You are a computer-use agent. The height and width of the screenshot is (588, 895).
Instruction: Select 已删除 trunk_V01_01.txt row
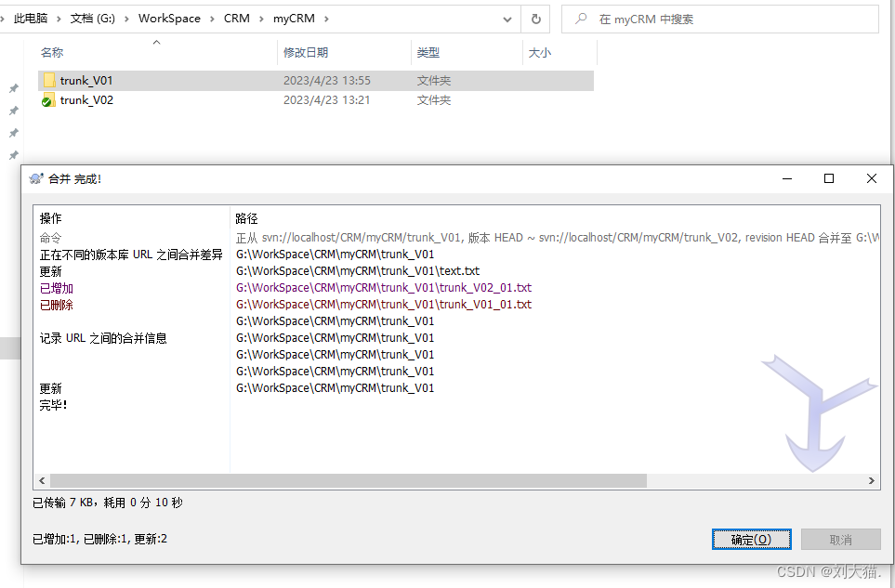[456, 305]
